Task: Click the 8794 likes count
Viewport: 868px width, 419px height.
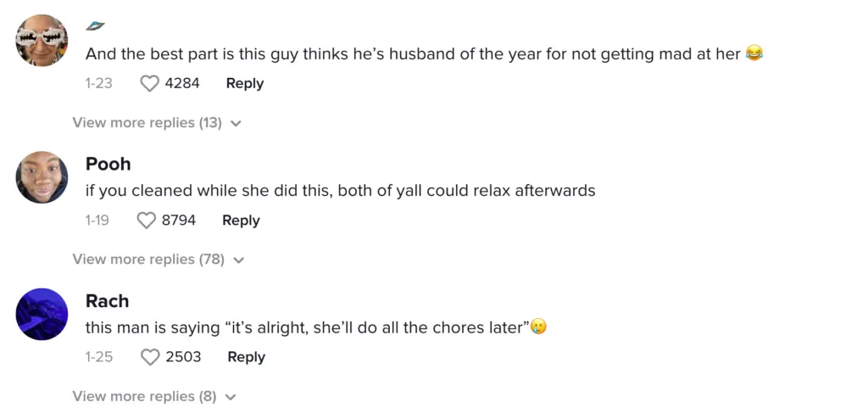Action: (x=179, y=221)
